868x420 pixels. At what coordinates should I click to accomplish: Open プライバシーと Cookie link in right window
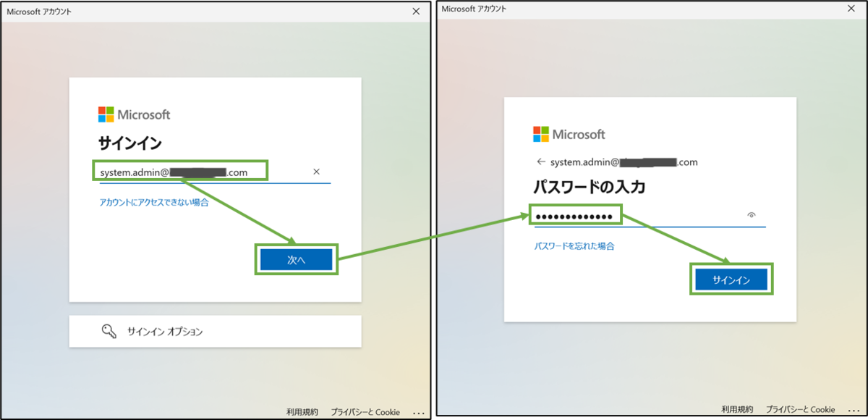[800, 409]
